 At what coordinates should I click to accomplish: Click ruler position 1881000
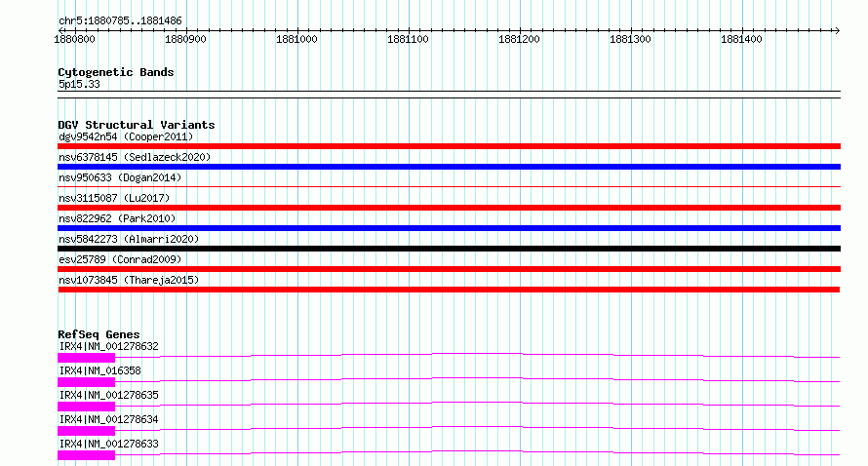click(296, 39)
